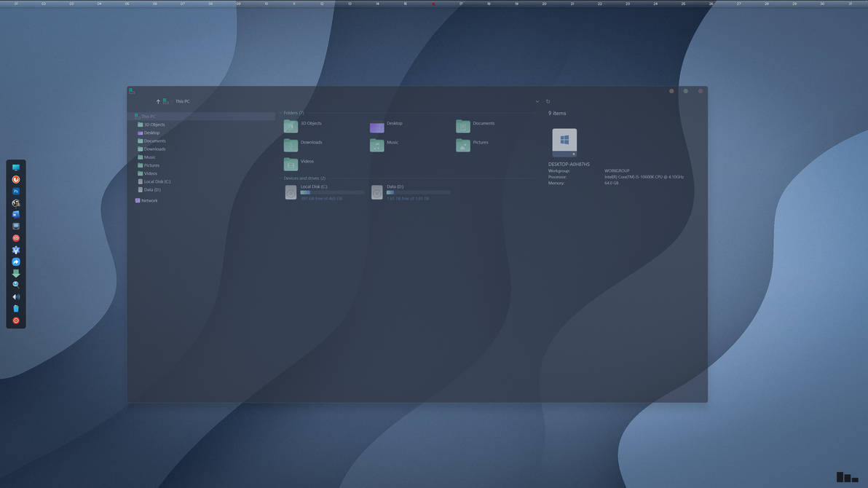Click the free space text under Data (D:)
Screen dimensions: 868x488
[x=408, y=198]
